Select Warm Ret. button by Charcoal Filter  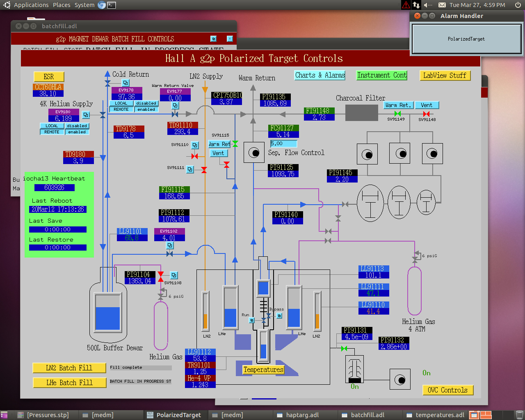coord(398,105)
